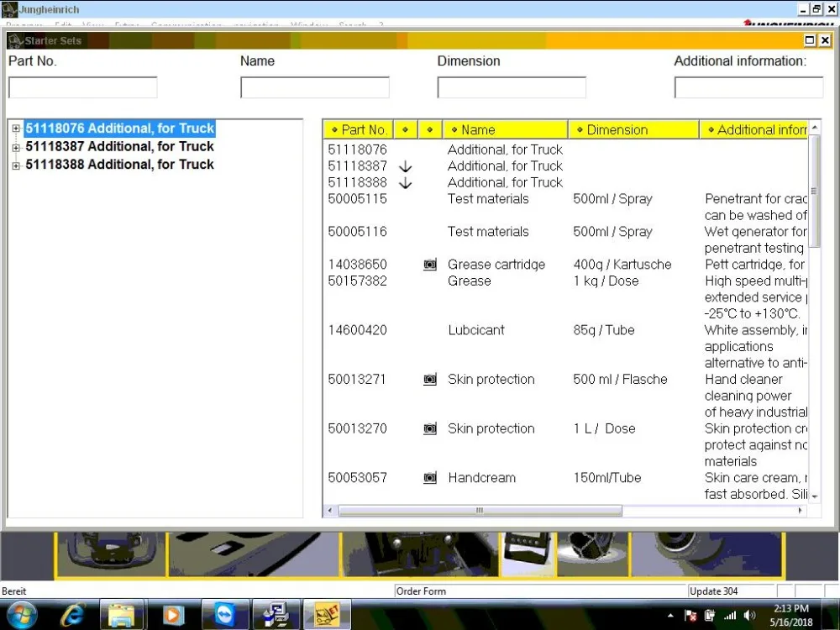
Task: Click the Starter Sets window title icon
Action: [15, 40]
